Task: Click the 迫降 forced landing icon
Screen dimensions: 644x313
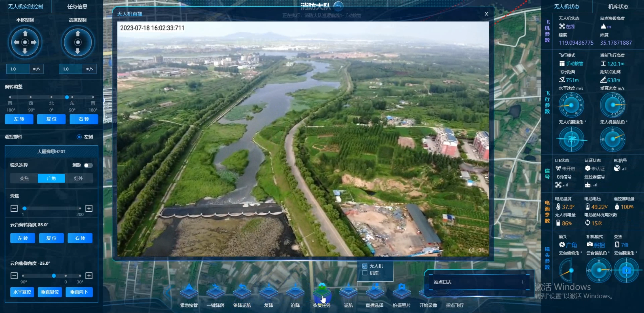Action: pos(295,292)
